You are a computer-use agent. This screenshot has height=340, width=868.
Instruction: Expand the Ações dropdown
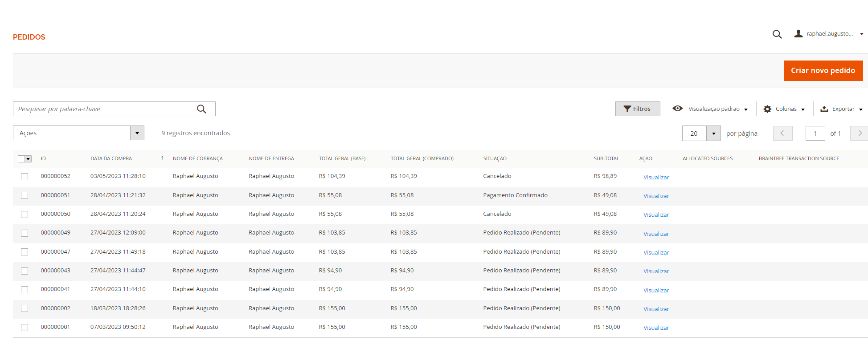click(137, 133)
